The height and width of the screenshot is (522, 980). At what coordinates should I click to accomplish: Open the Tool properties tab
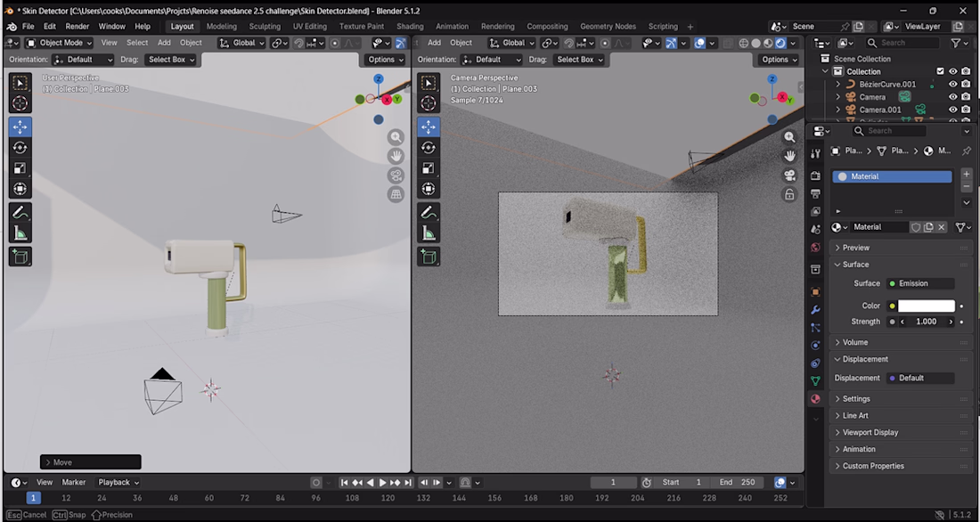[815, 154]
